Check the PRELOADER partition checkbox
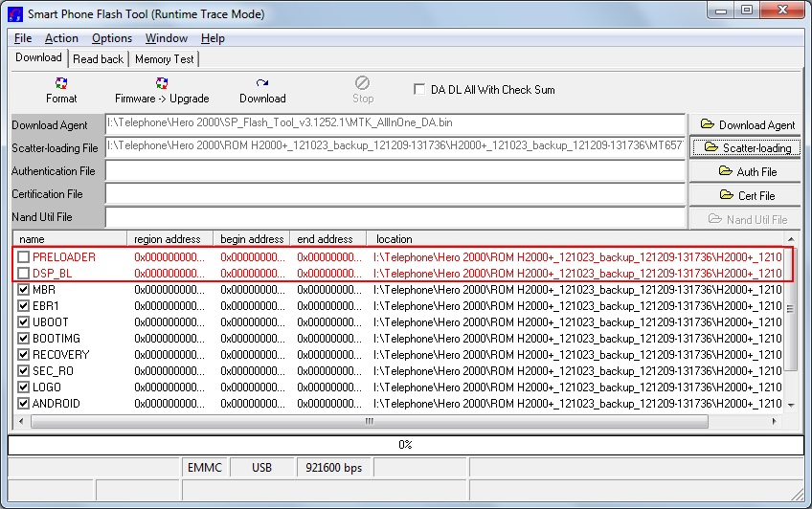 tap(24, 257)
